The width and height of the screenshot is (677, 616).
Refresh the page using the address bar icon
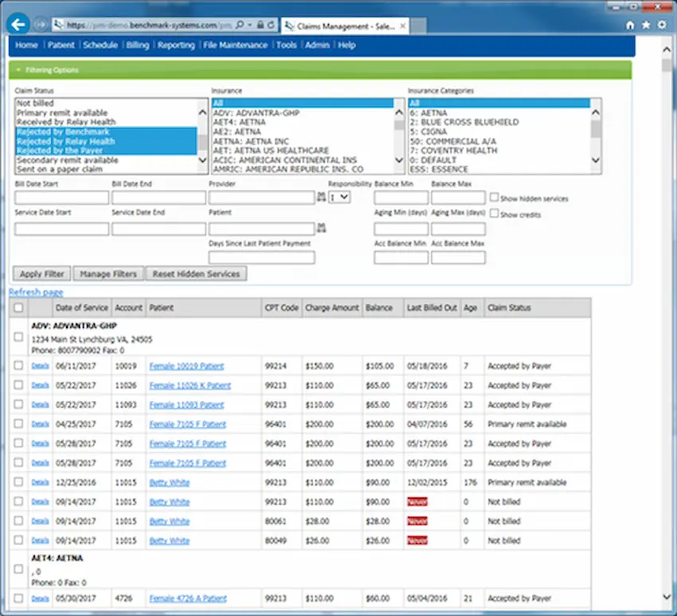click(271, 25)
